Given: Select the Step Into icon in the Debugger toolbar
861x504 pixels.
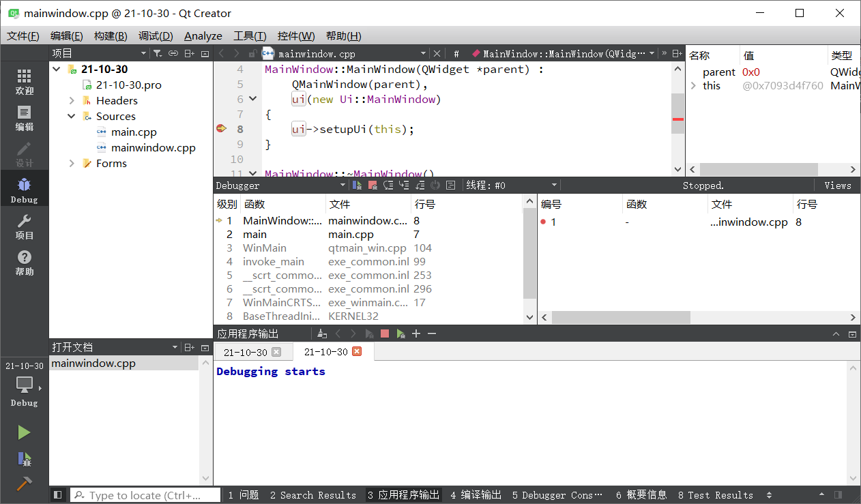Looking at the screenshot, I should point(405,185).
